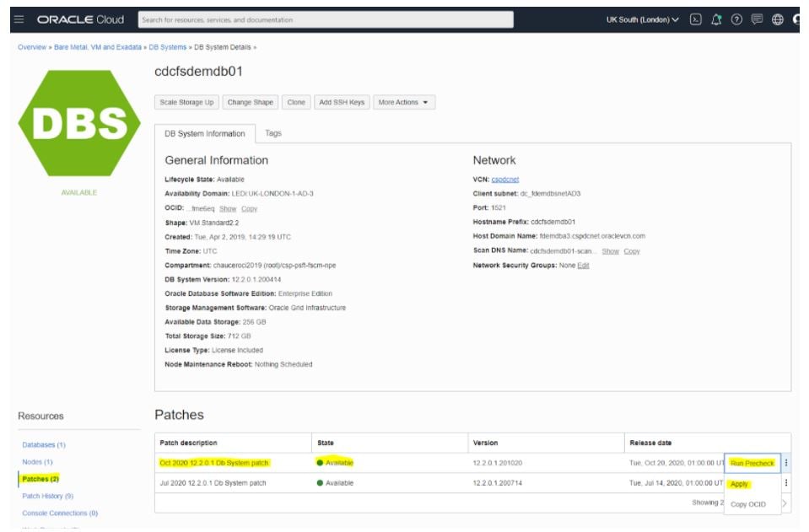
Task: Choose Run Precheck from the context menu
Action: (752, 463)
